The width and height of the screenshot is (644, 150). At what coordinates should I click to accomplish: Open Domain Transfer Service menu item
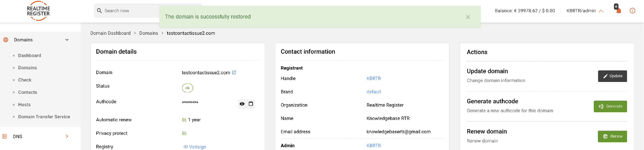tap(44, 117)
